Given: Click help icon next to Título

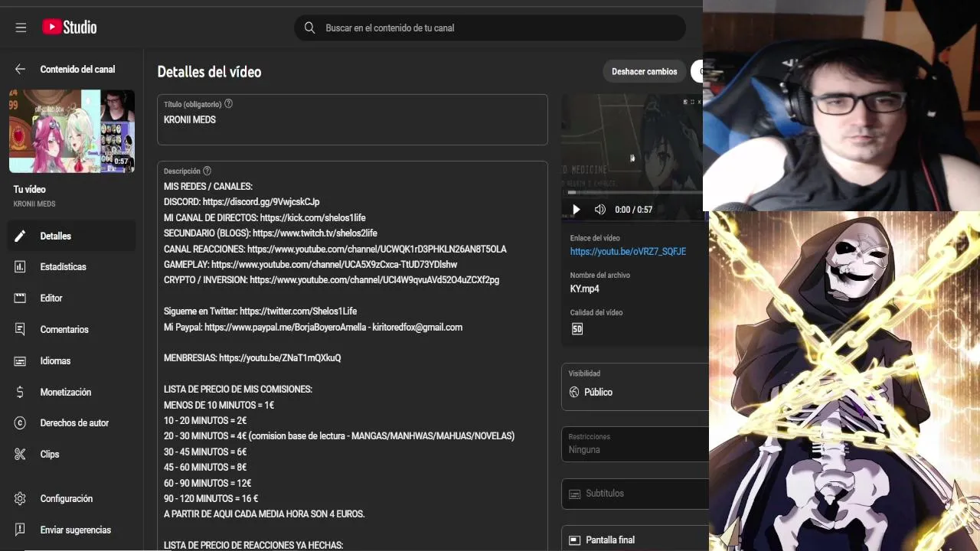Looking at the screenshot, I should coord(228,104).
